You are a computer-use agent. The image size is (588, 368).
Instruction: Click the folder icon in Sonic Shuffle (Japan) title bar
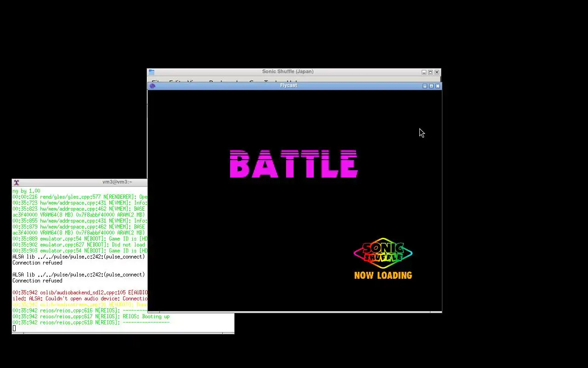(152, 72)
